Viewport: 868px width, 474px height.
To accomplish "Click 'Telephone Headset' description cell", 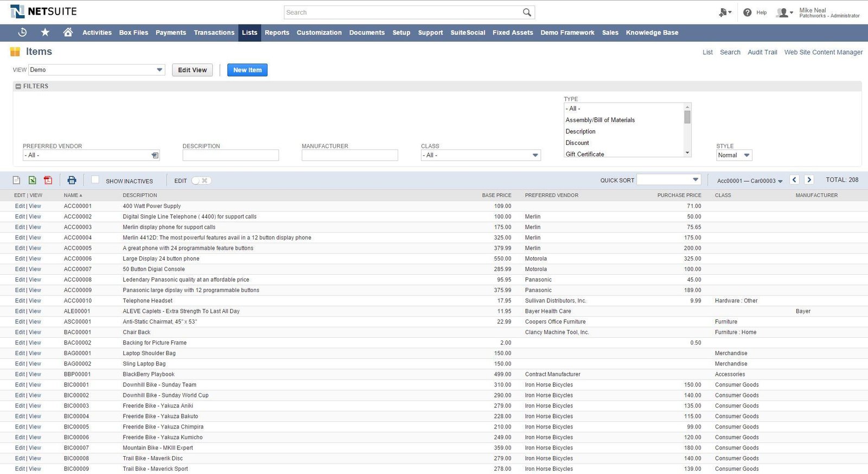I will point(148,301).
